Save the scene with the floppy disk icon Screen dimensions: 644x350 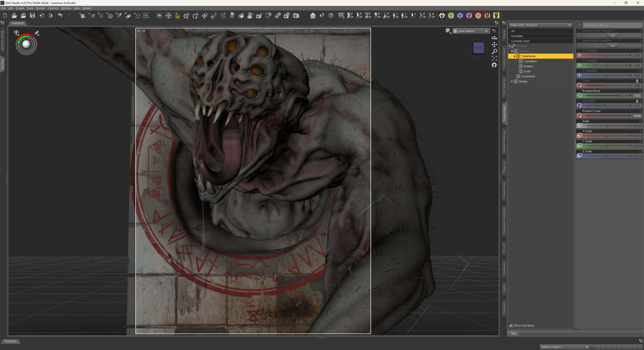pos(33,15)
